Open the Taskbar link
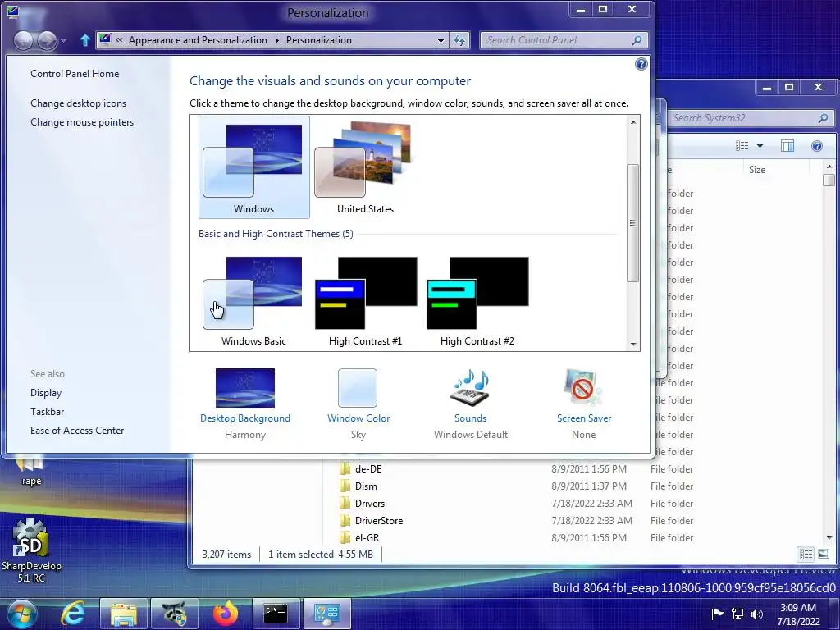 click(47, 412)
